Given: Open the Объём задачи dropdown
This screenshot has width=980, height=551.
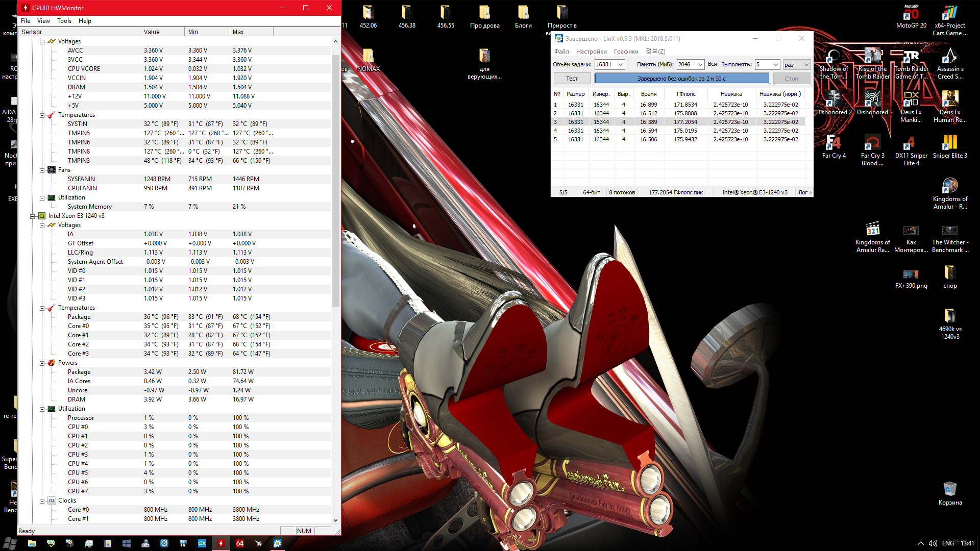Looking at the screenshot, I should coord(621,65).
